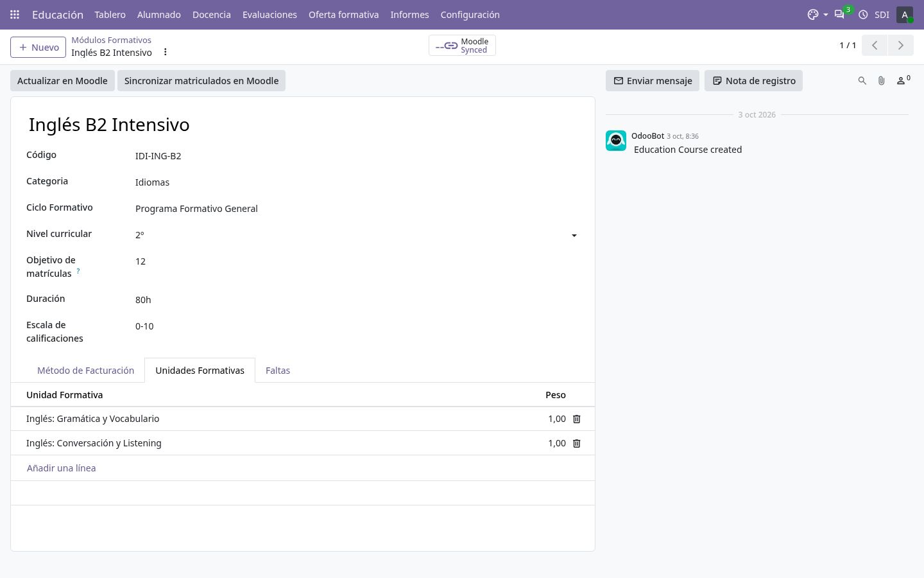This screenshot has width=924, height=578.
Task: Delete the Gramática y Vocabulario line
Action: 577,419
